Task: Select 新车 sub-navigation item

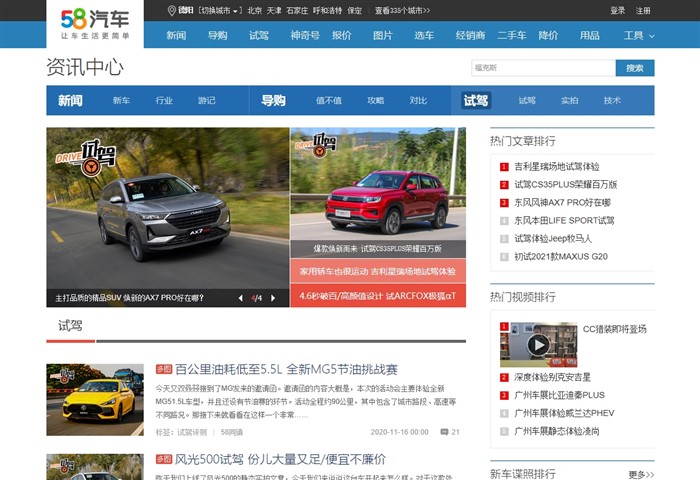Action: click(x=121, y=100)
